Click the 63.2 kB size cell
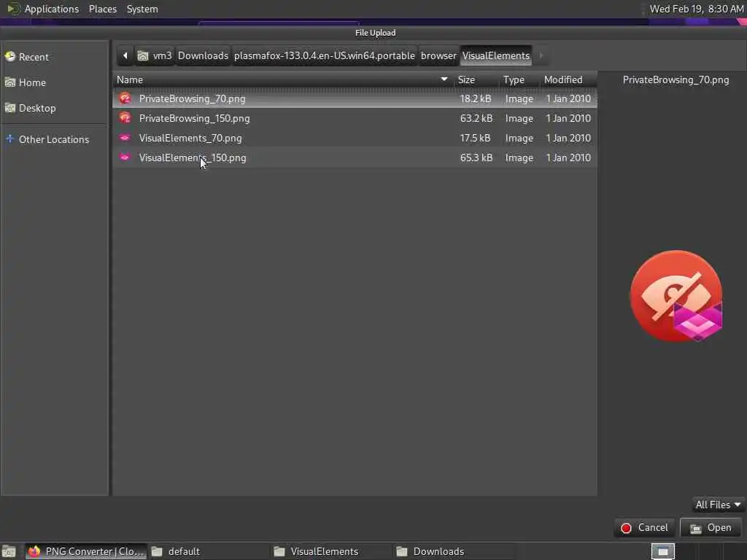This screenshot has width=747, height=560. tap(476, 118)
